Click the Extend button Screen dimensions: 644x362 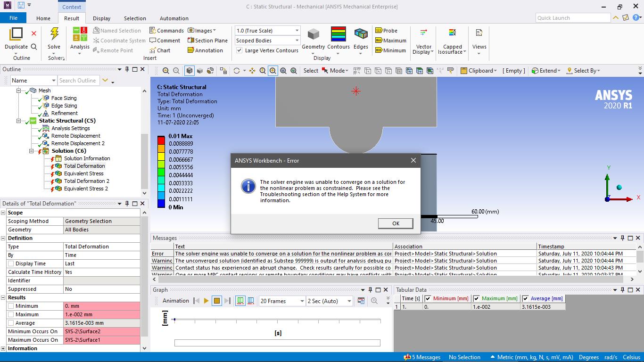coord(546,71)
